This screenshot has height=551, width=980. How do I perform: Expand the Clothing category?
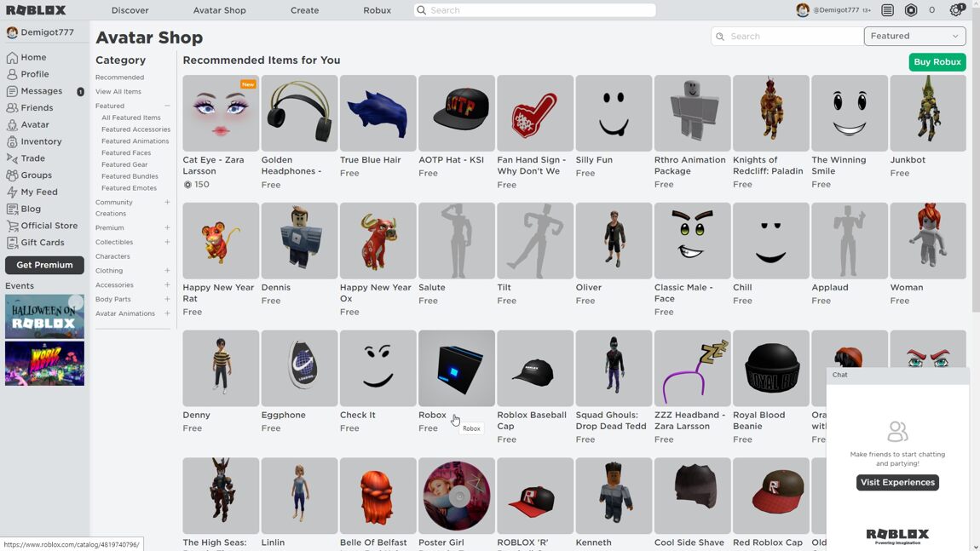[167, 271]
